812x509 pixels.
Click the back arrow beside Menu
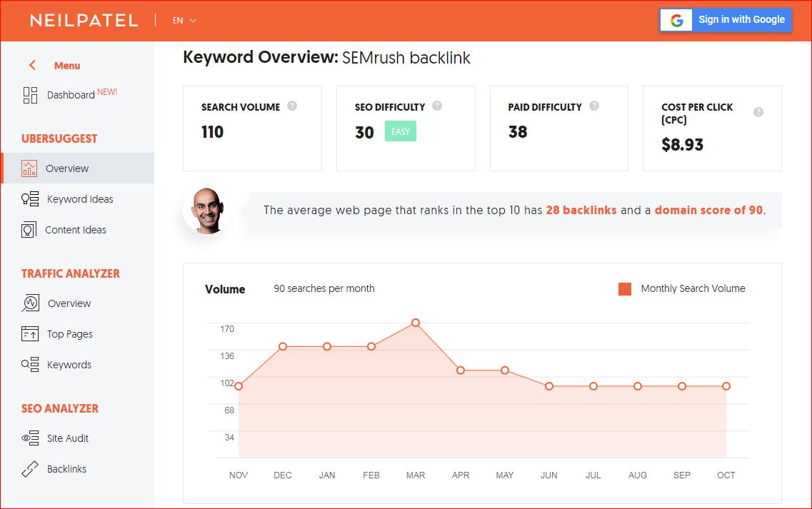[x=33, y=65]
